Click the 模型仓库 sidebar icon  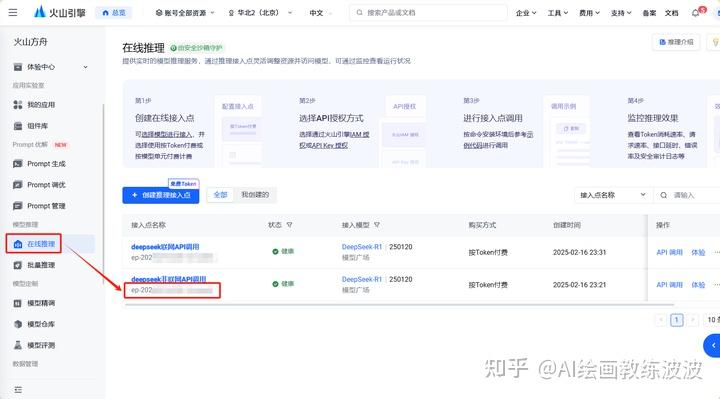point(18,324)
